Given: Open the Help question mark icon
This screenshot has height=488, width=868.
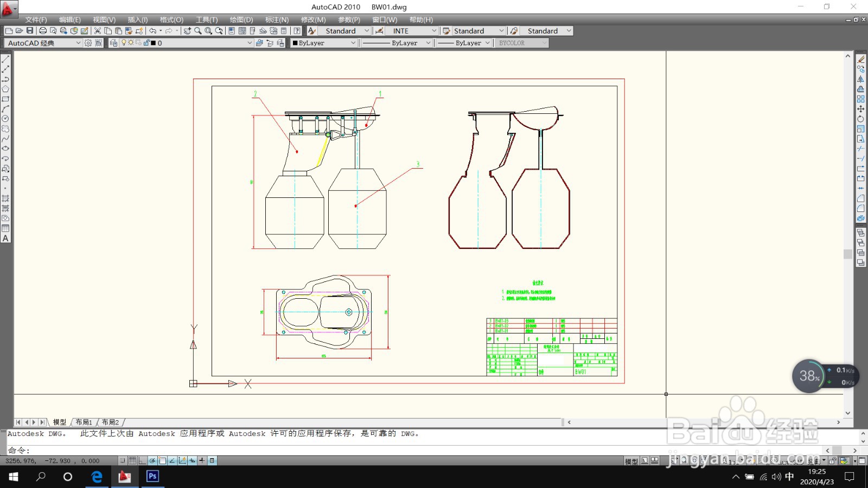Looking at the screenshot, I should click(297, 31).
